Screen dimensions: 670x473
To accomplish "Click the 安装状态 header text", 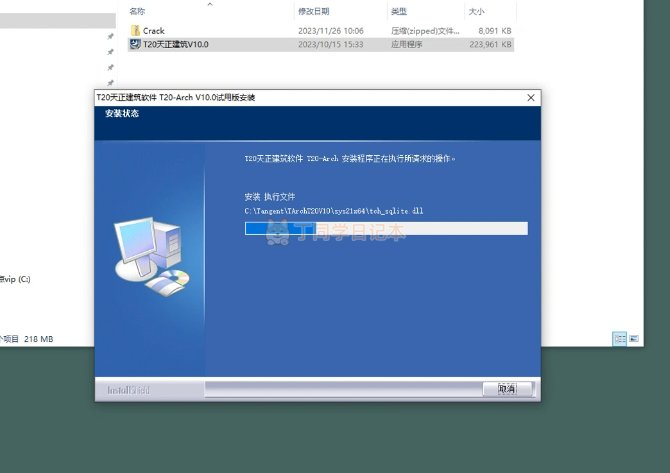I will [122, 114].
